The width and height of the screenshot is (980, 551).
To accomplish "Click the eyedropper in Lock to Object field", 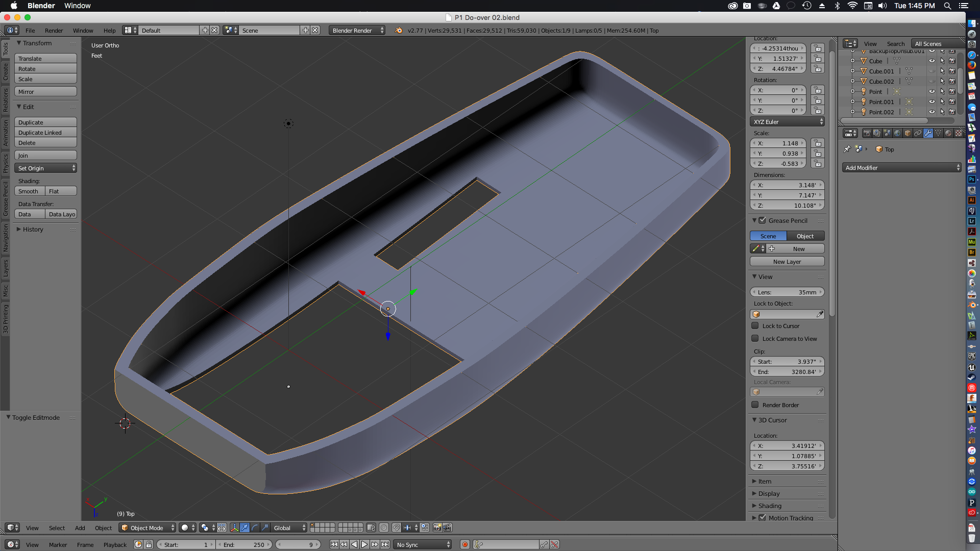I will pyautogui.click(x=820, y=314).
